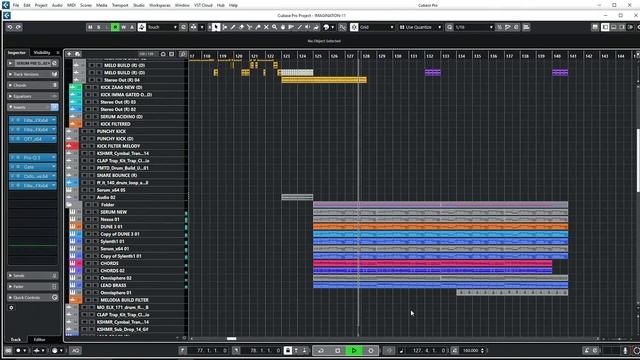
Task: Select the Line tool
Action: [x=299, y=27]
